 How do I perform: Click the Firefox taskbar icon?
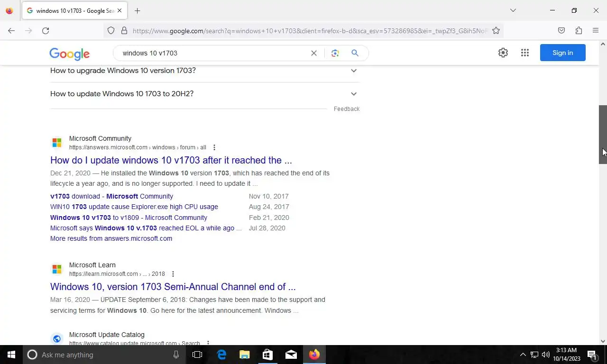[x=314, y=355]
